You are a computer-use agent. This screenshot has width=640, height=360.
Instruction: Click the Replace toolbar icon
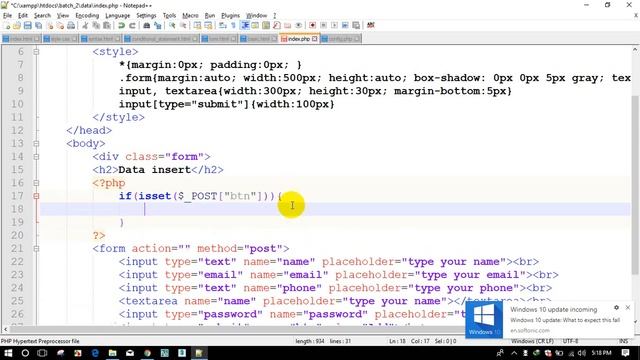pos(158,25)
